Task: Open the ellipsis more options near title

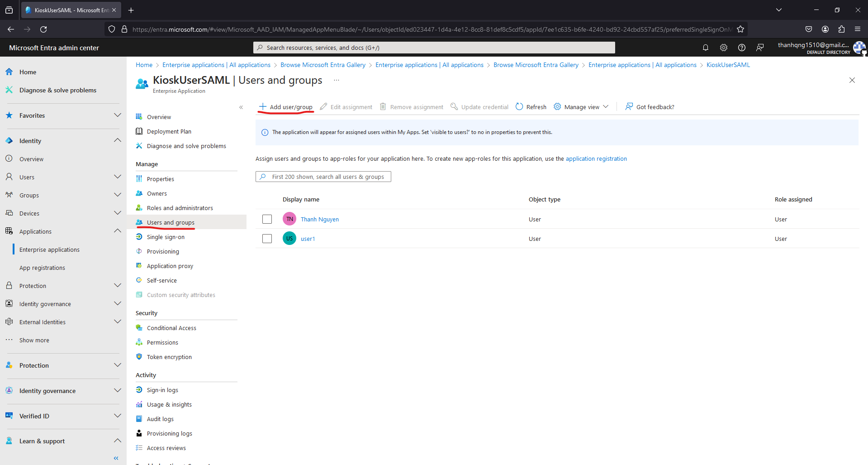Action: (x=337, y=80)
